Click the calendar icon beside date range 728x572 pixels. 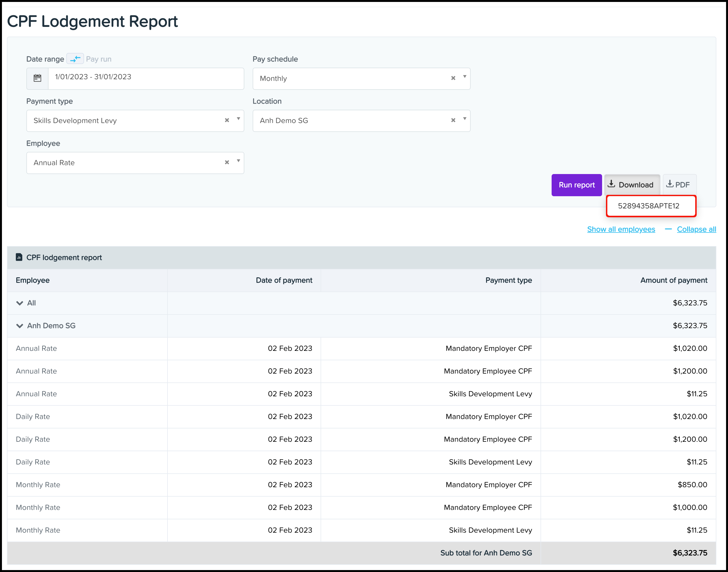pos(37,78)
